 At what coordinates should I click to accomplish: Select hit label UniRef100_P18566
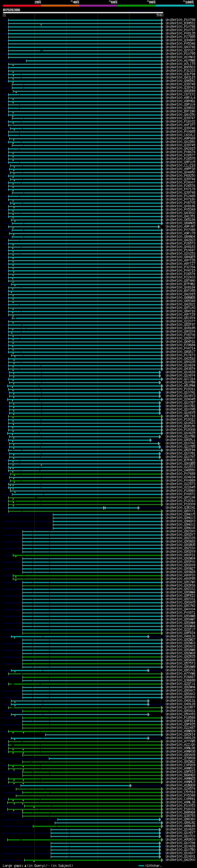(x=180, y=717)
